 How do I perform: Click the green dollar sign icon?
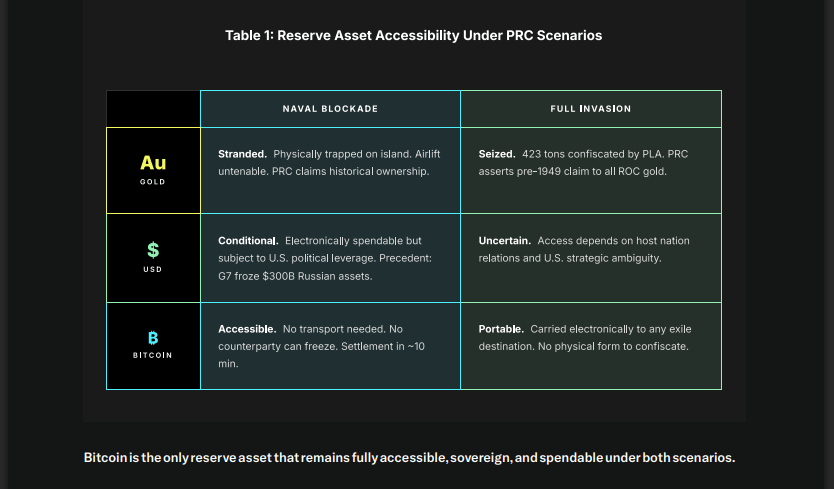(x=153, y=250)
